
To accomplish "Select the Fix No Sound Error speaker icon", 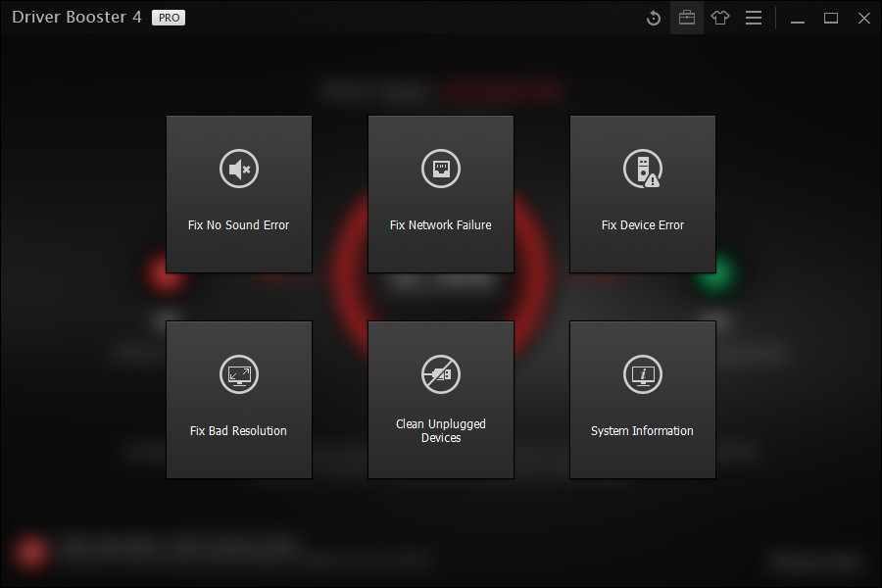I will point(238,168).
